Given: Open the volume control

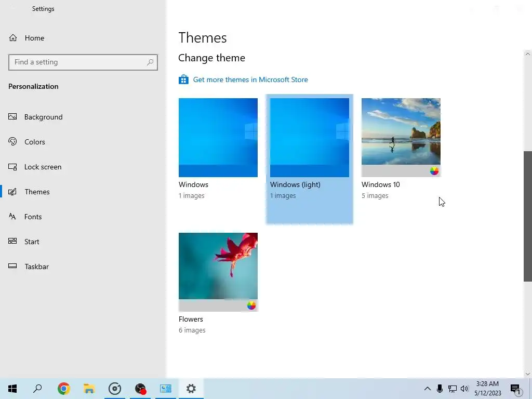Looking at the screenshot, I should click(x=464, y=389).
